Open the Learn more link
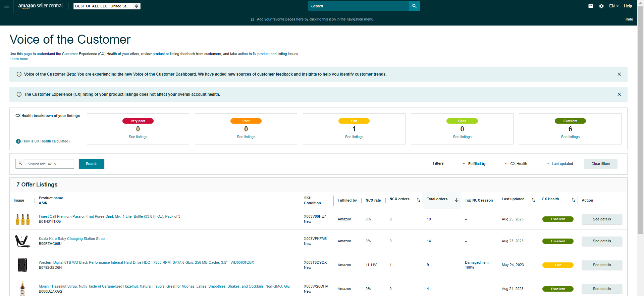 [x=19, y=59]
